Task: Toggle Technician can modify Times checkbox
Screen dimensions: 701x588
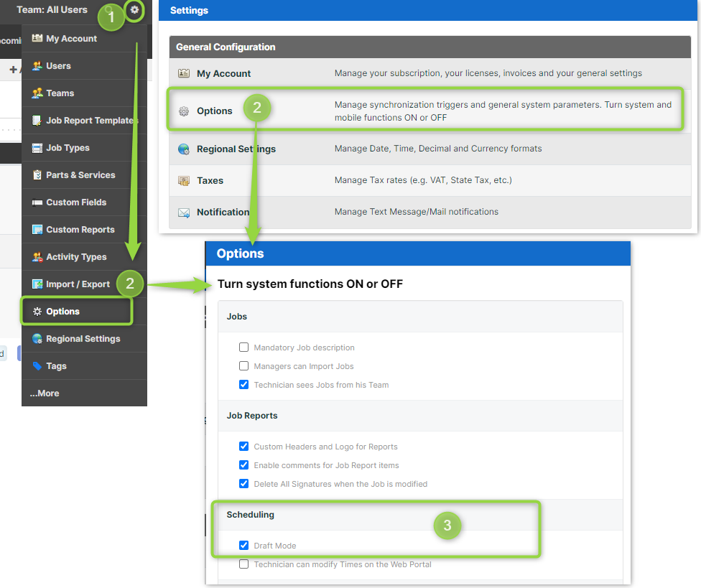Action: click(244, 564)
